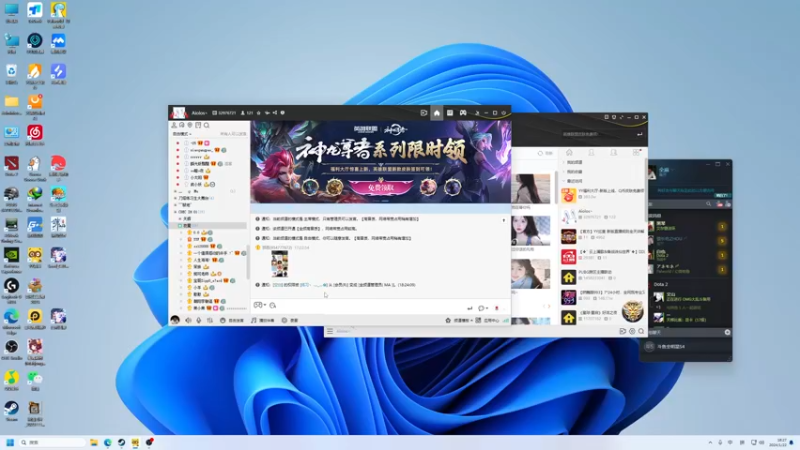This screenshot has height=450, width=800.
Task: Open the Microsoft Edge desktop shortcut
Action: [x=11, y=319]
